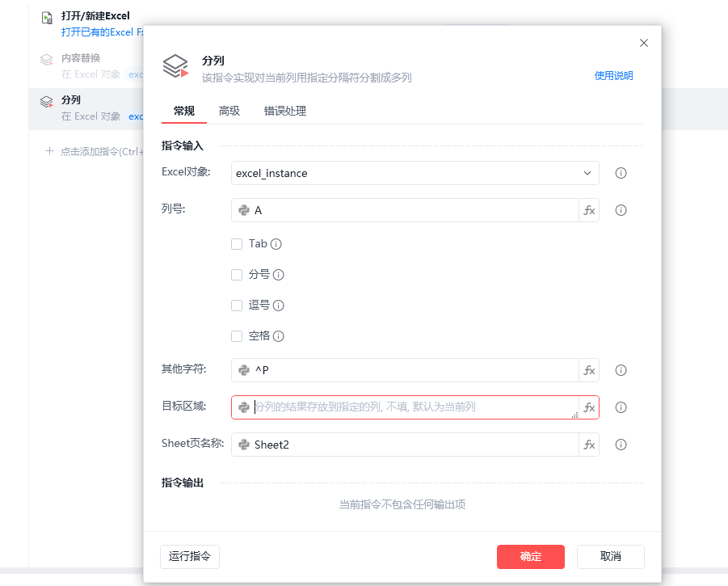This screenshot has width=728, height=586.
Task: Click the fx button for 其他字符 field
Action: coord(589,370)
